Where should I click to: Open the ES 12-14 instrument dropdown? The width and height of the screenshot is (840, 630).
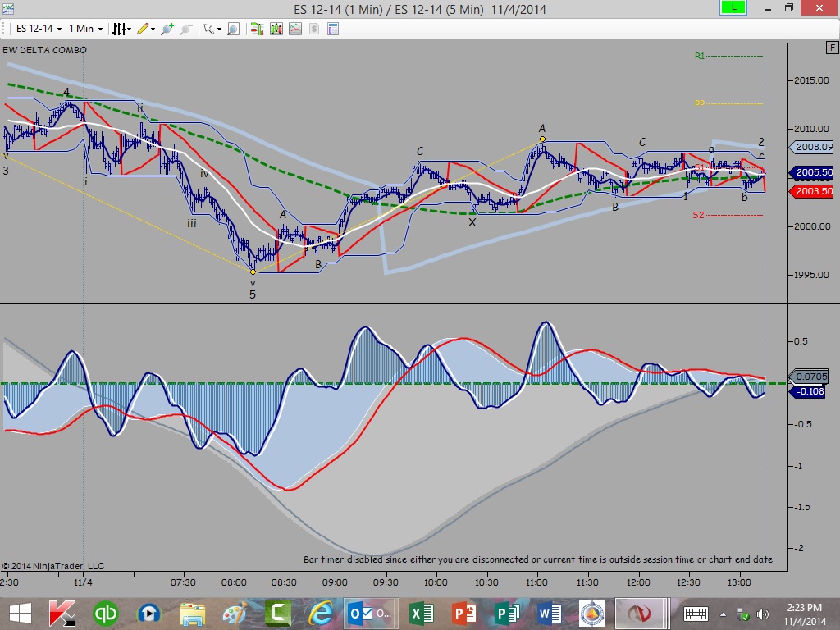[x=39, y=29]
